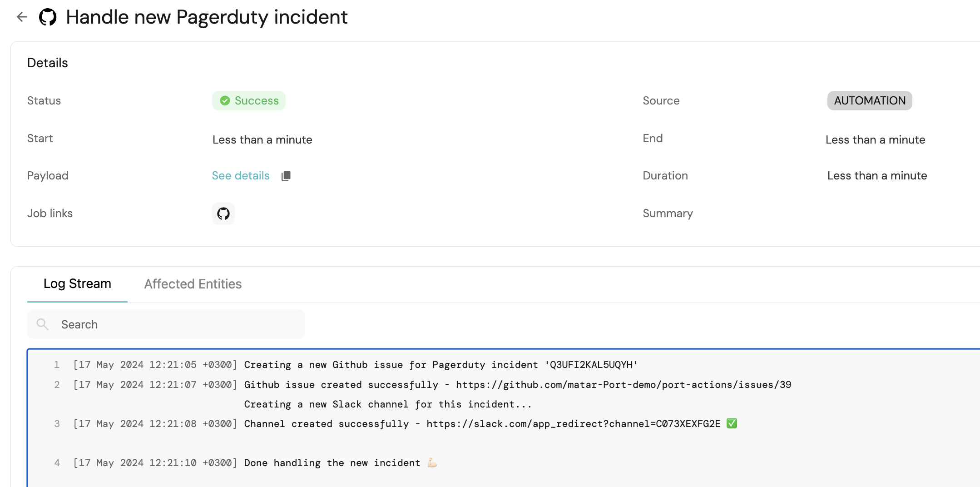
Task: Click the Duration value text
Action: [876, 176]
